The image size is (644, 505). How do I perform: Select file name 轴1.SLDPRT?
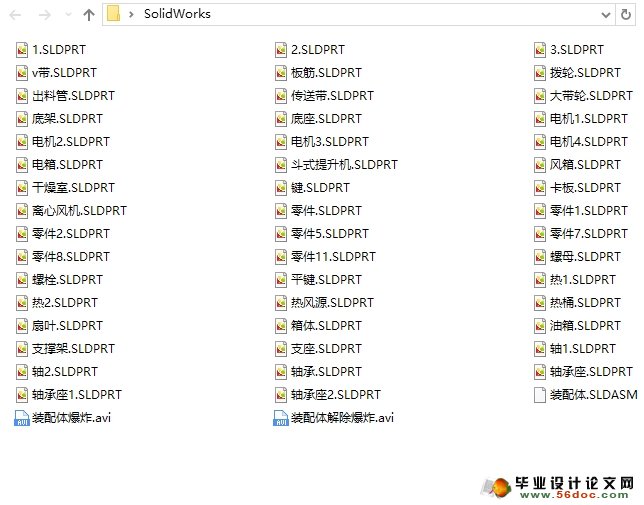point(583,349)
